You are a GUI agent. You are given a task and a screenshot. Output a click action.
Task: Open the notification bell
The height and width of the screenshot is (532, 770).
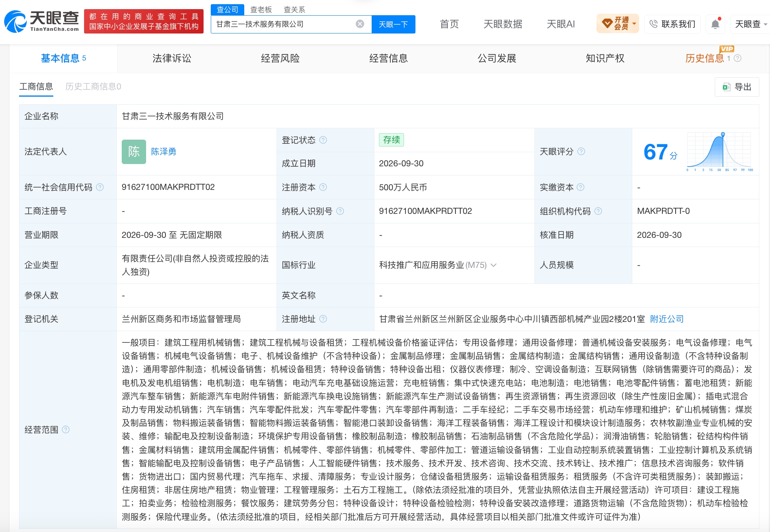715,24
